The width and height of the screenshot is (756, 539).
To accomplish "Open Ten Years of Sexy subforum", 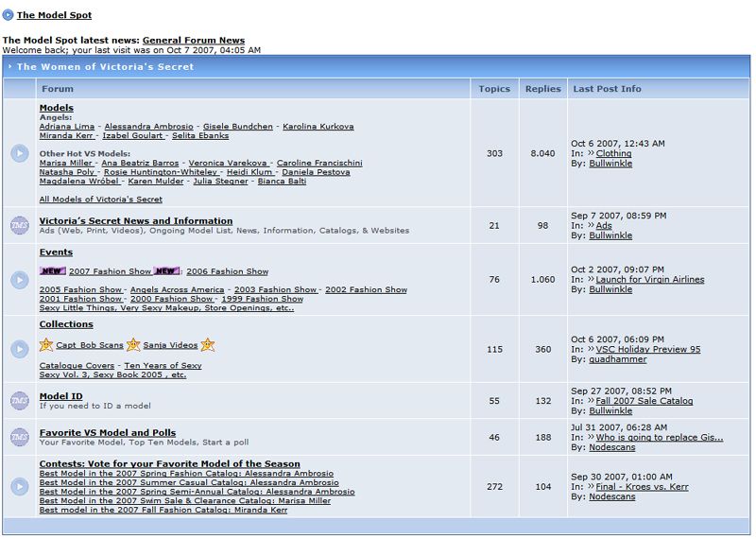I will (163, 366).
